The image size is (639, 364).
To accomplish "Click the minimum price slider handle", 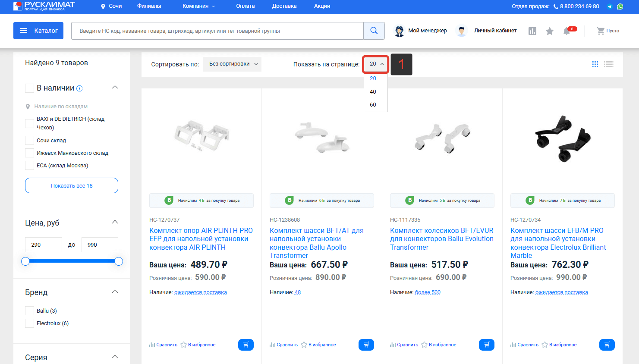I will (x=25, y=261).
